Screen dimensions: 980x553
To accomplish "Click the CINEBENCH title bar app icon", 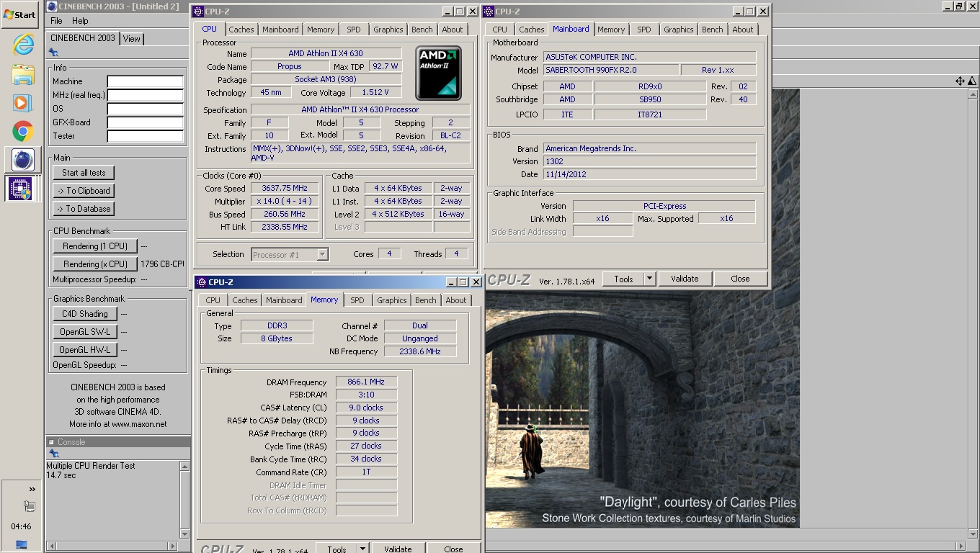I will coord(52,6).
